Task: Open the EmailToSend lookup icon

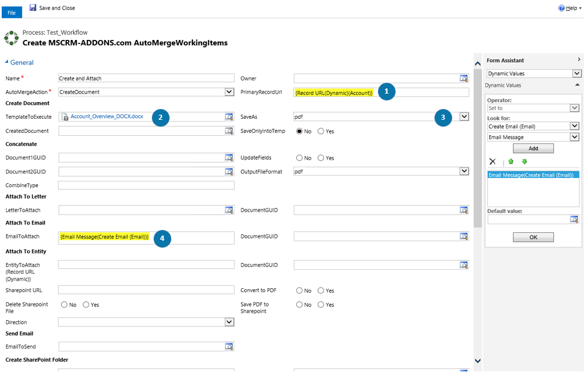Action: 230,346
